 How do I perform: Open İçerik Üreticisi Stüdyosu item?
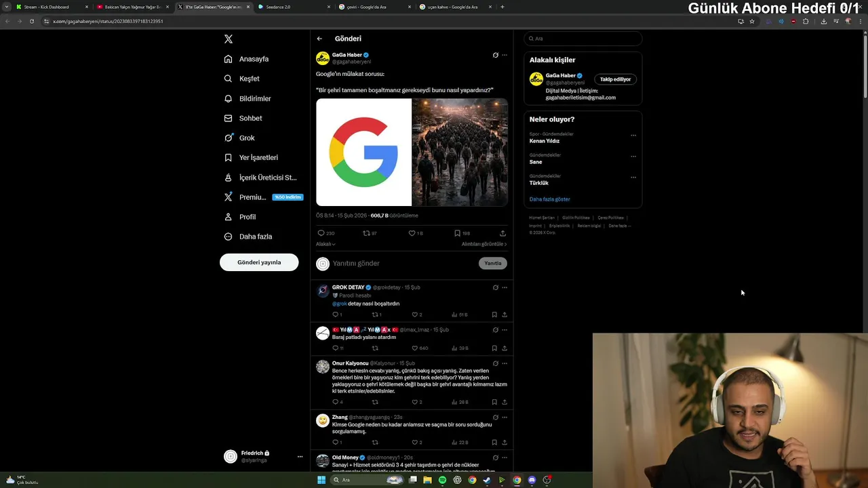[260, 178]
